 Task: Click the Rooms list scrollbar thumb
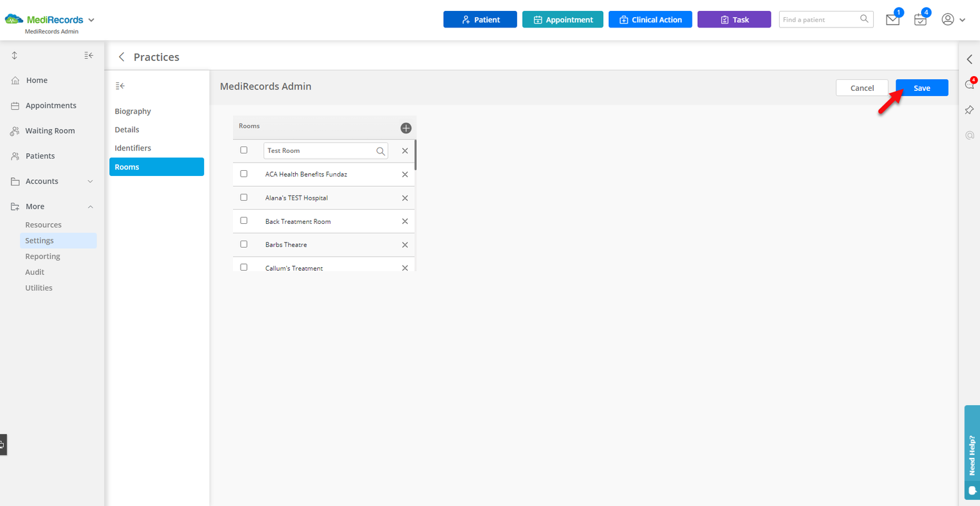click(x=415, y=155)
